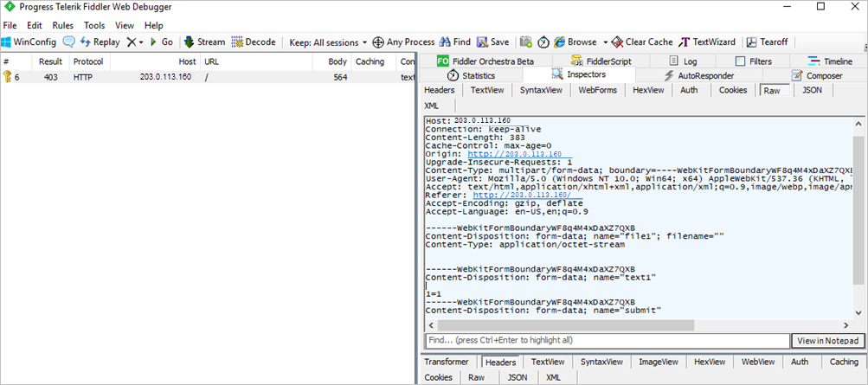Viewport: 868px width, 385px height.
Task: Click the Go resume button
Action: click(162, 42)
